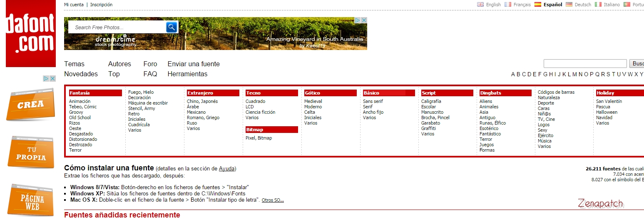
Task: Select Máquina de escribir subcategory
Action: click(x=148, y=103)
